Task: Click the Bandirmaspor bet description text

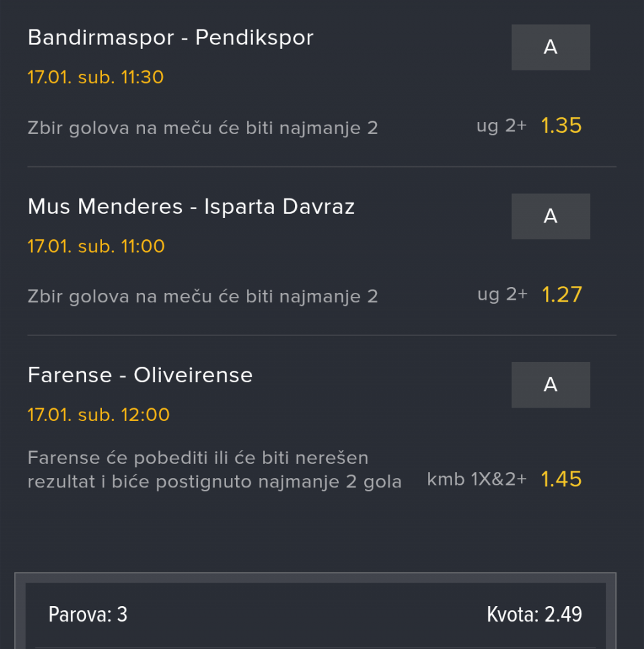Action: (203, 127)
